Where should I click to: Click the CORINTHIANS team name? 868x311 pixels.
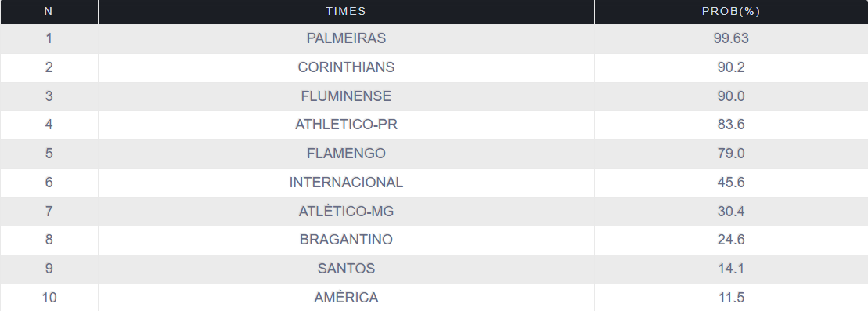(346, 67)
